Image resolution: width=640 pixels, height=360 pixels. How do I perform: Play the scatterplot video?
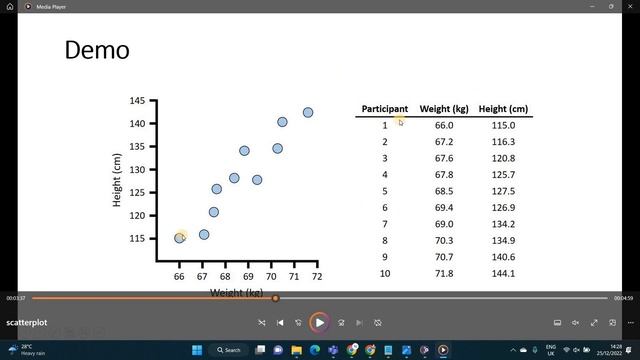[x=320, y=323]
